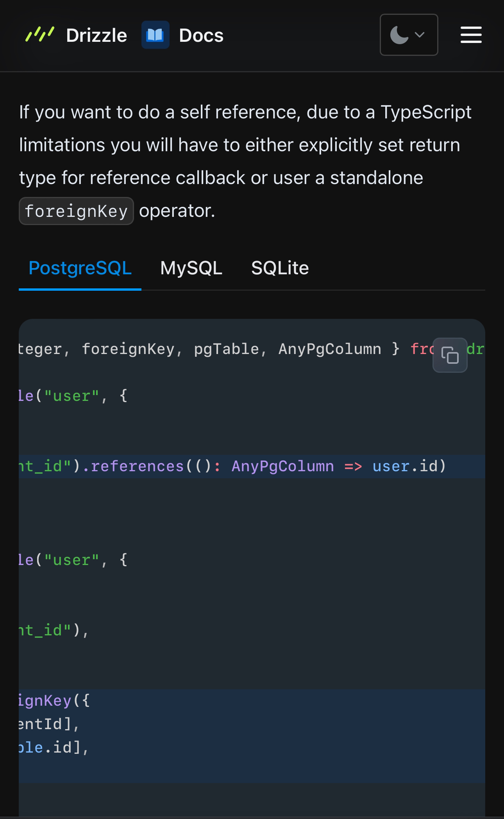Select the PostgreSQL tab

coord(80,268)
